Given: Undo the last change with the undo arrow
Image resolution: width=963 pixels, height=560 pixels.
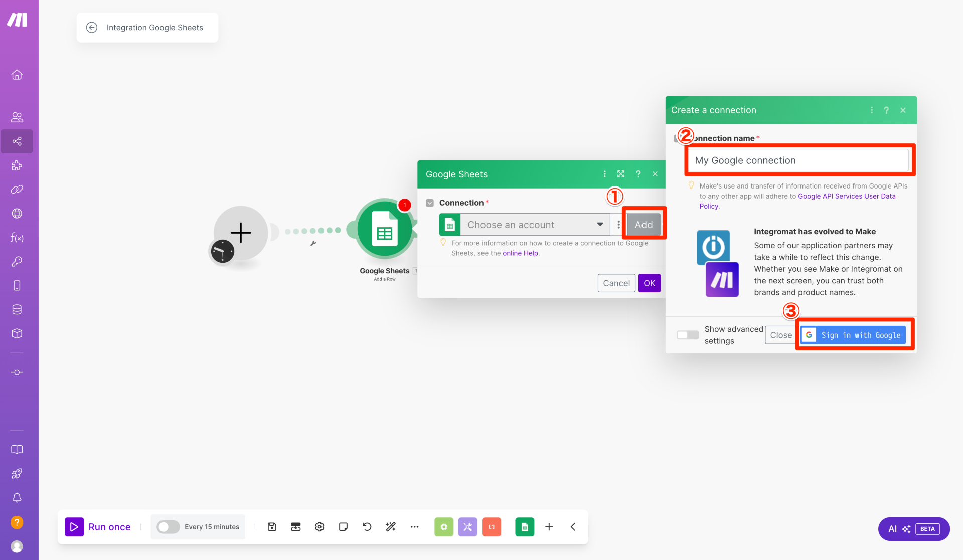Looking at the screenshot, I should tap(367, 527).
